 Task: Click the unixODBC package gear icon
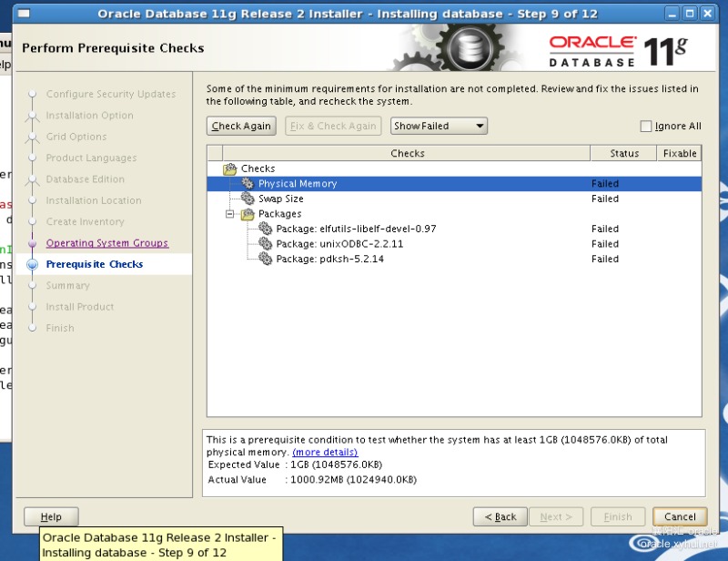coord(265,243)
